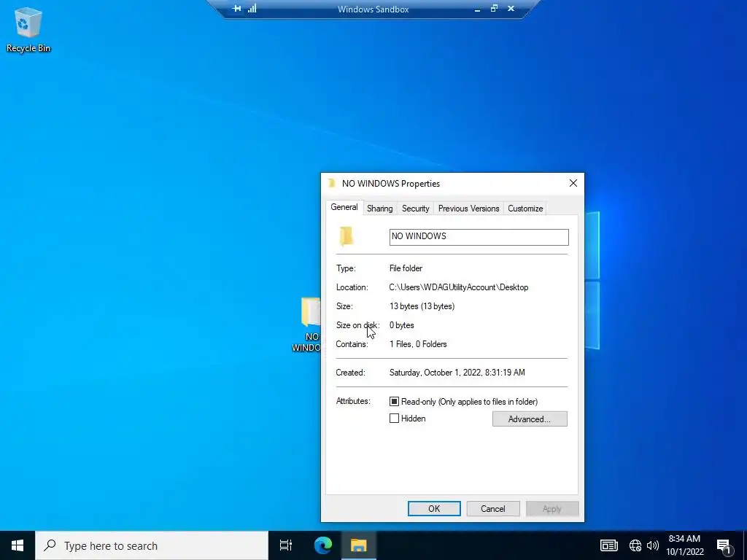The width and height of the screenshot is (747, 560).
Task: Open the Recycle Bin desktop icon
Action: point(28,29)
